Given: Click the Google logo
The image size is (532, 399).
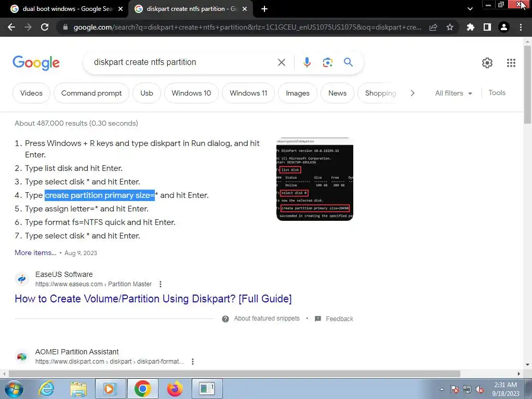Looking at the screenshot, I should click(x=36, y=63).
